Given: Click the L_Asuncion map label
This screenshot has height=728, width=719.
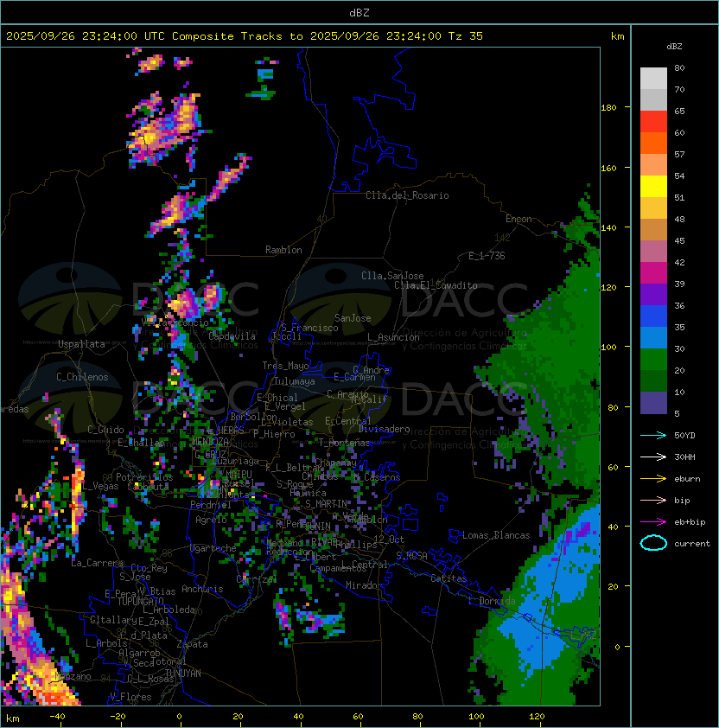Looking at the screenshot, I should [393, 337].
